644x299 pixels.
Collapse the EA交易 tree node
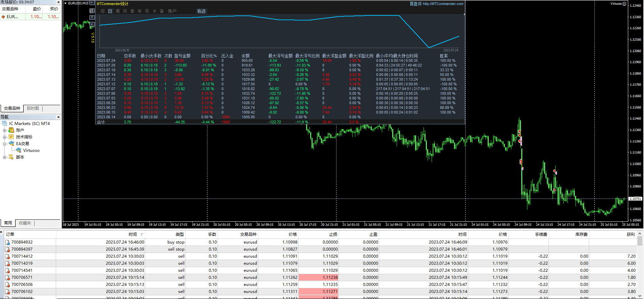pos(5,144)
